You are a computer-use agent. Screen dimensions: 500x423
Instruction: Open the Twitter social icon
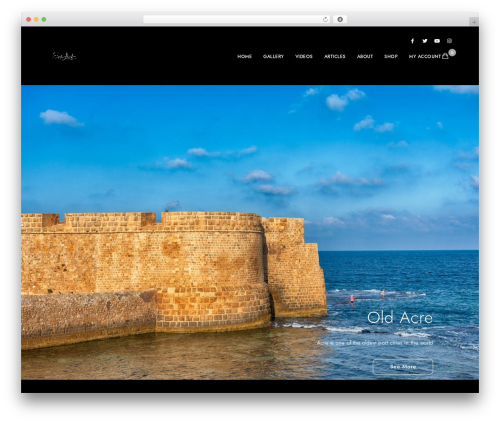pyautogui.click(x=425, y=41)
